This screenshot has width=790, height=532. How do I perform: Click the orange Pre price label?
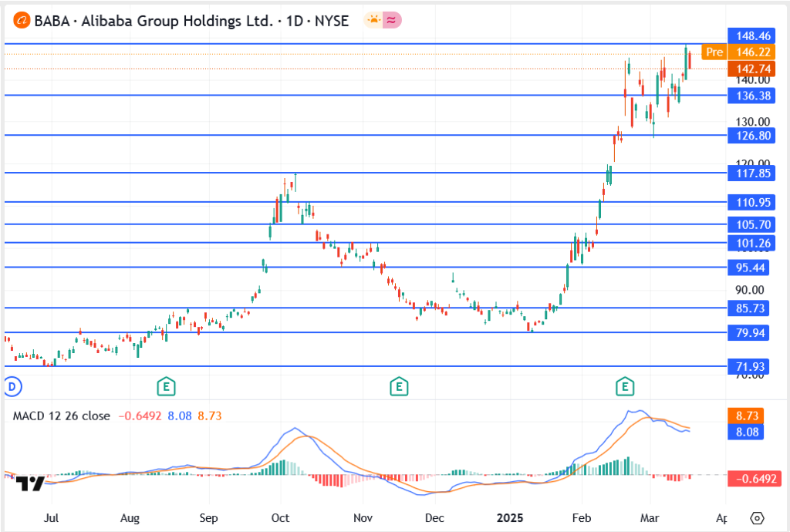(x=714, y=52)
